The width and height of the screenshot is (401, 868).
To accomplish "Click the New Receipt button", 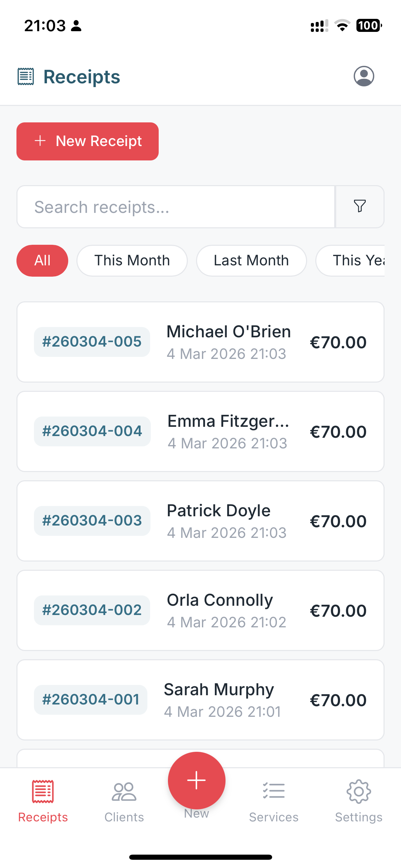I will tap(87, 141).
